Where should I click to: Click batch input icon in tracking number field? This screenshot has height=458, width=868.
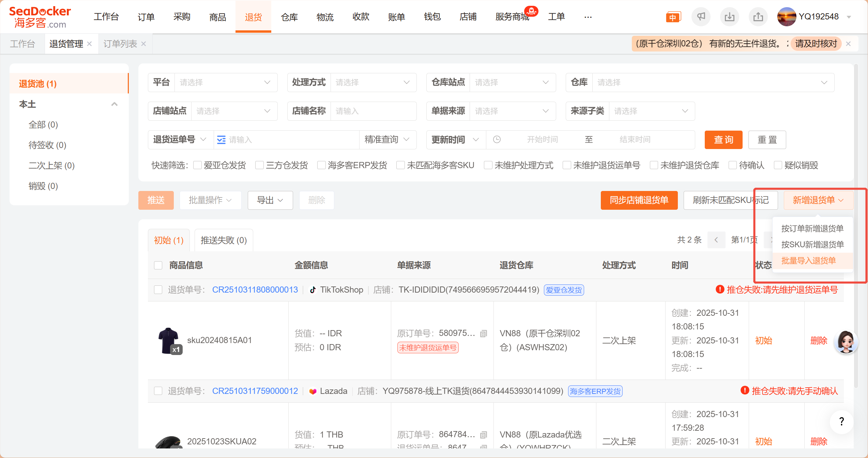point(221,140)
